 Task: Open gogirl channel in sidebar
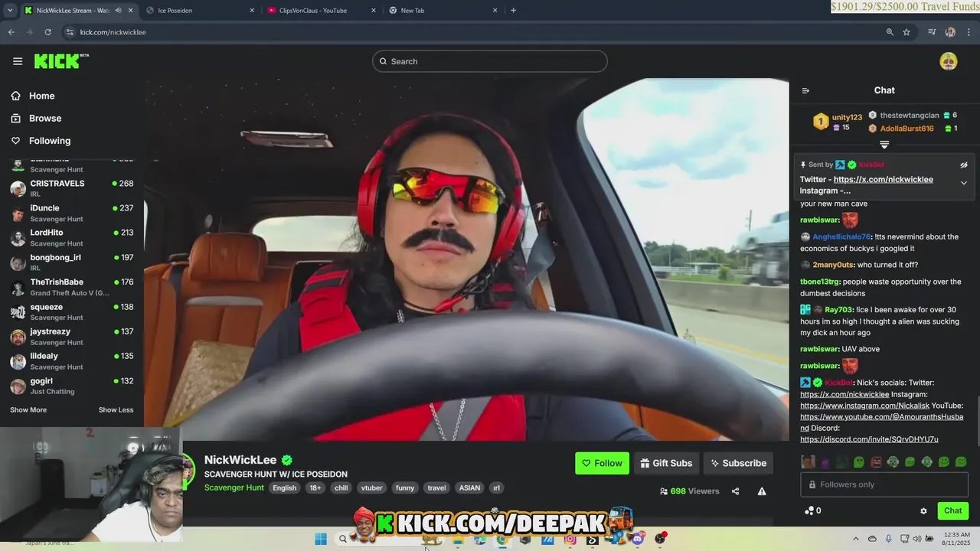tap(71, 386)
